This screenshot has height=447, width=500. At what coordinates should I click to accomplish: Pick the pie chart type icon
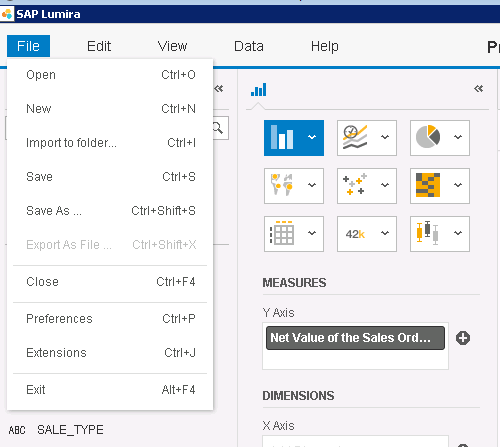pos(428,137)
